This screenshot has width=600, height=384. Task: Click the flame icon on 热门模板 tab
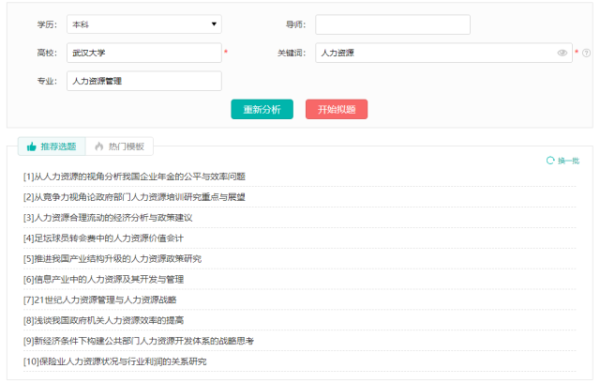pyautogui.click(x=99, y=146)
